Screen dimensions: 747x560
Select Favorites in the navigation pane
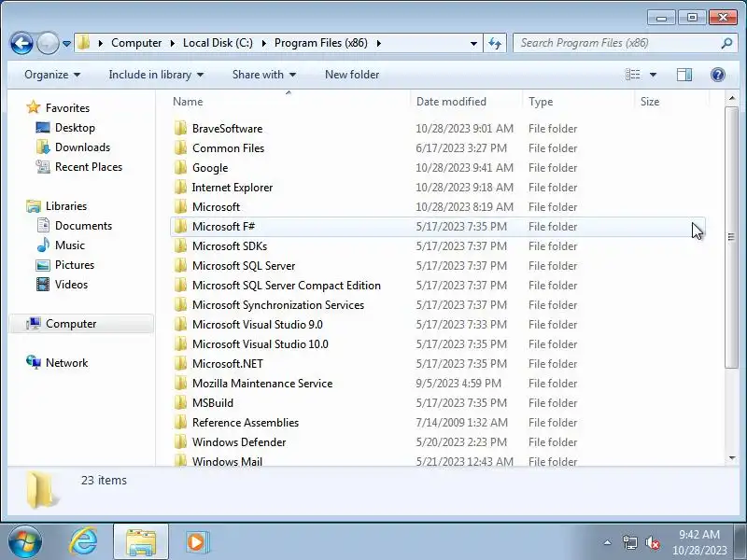coord(58,108)
